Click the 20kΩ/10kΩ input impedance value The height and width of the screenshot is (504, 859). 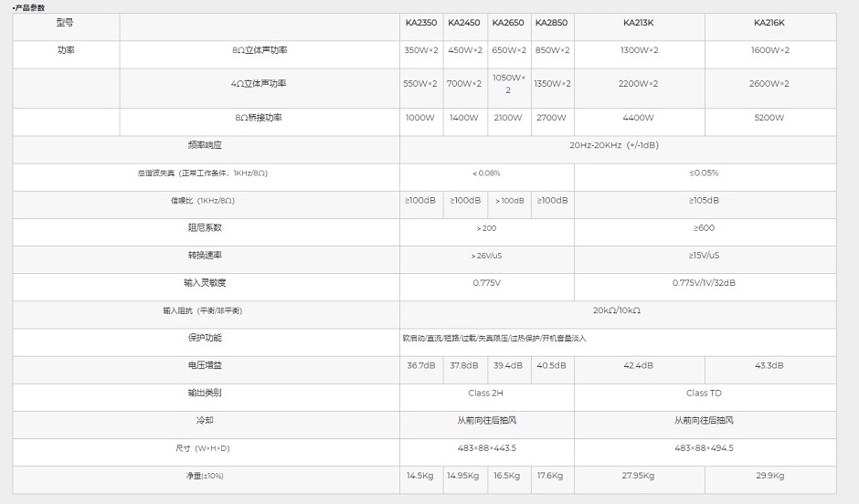pyautogui.click(x=616, y=310)
